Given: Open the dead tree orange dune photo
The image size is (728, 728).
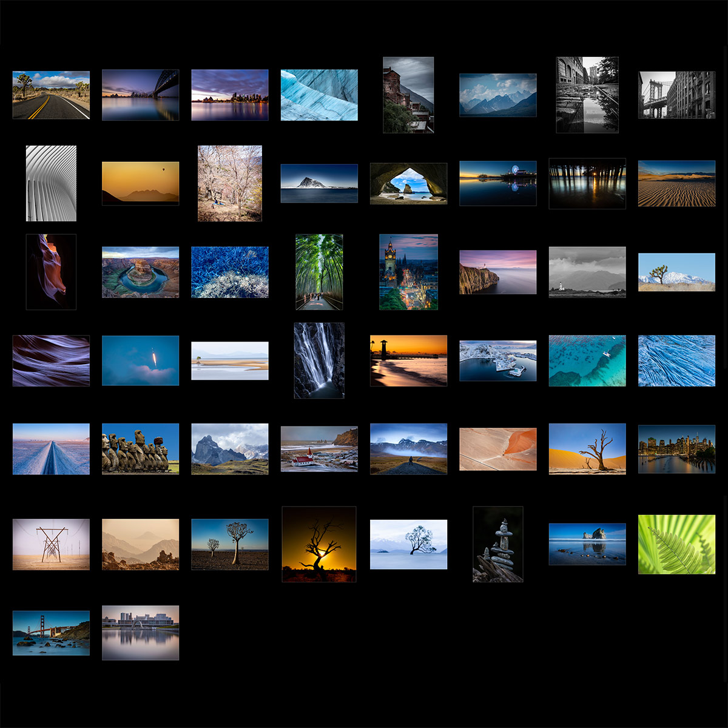Looking at the screenshot, I should (x=587, y=449).
